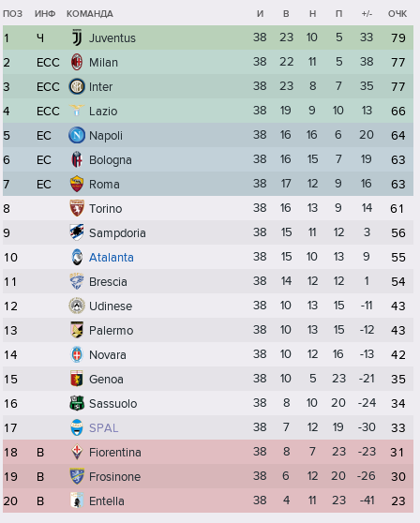420x523 pixels.
Task: Select the Frosinone relegation row
Action: coord(208,476)
